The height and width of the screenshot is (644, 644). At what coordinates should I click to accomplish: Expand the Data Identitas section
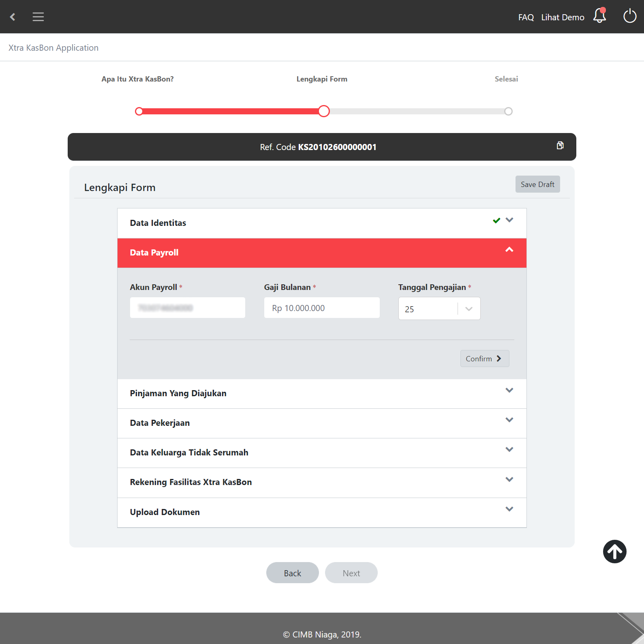point(509,220)
